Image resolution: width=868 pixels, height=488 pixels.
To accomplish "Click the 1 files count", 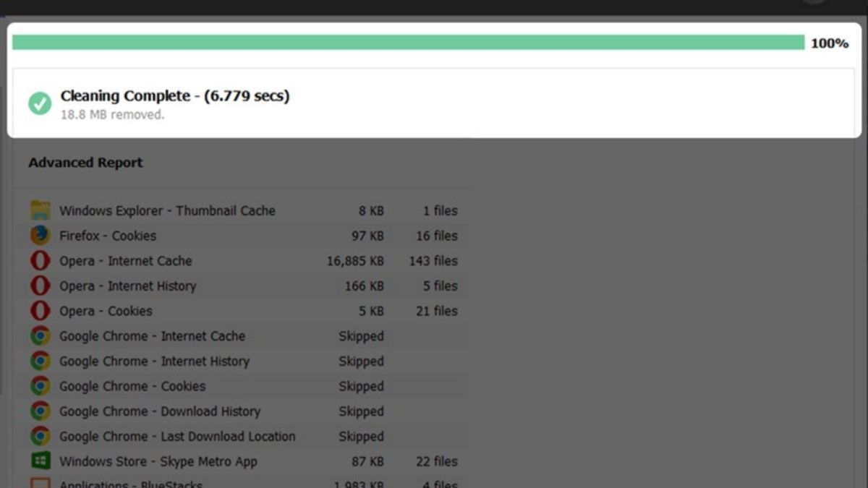I will [x=441, y=211].
